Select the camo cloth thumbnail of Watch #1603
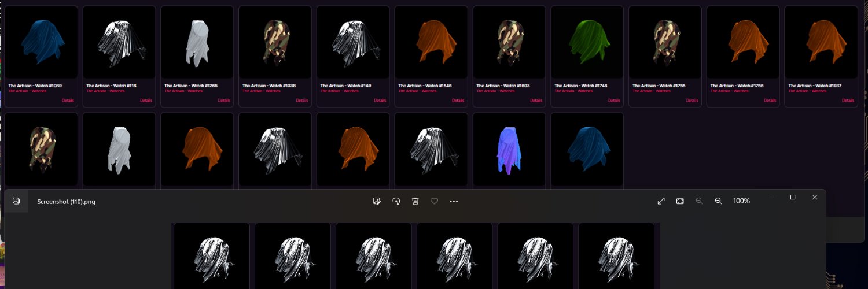The height and width of the screenshot is (289, 868). point(509,42)
